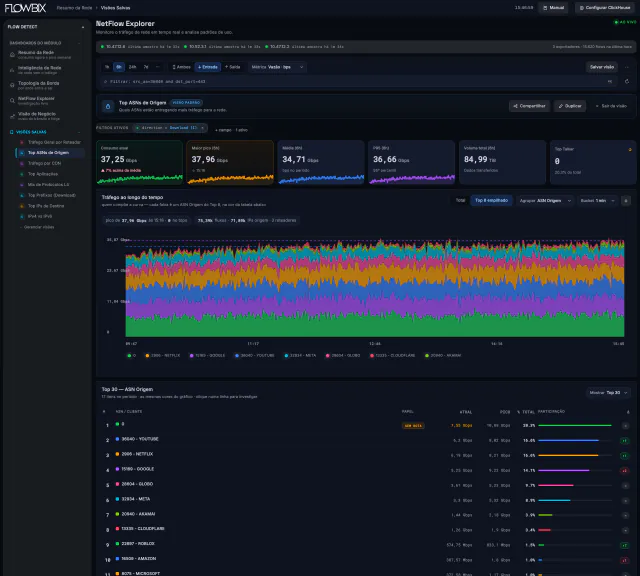The width and height of the screenshot is (640, 576).
Task: Open the FLOWBIX logo home
Action: coord(25,8)
